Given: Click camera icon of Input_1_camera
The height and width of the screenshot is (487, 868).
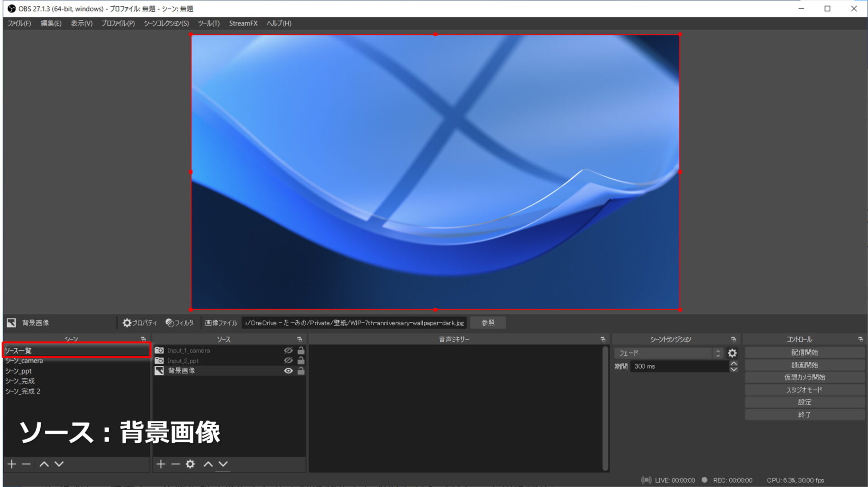Looking at the screenshot, I should coord(159,350).
